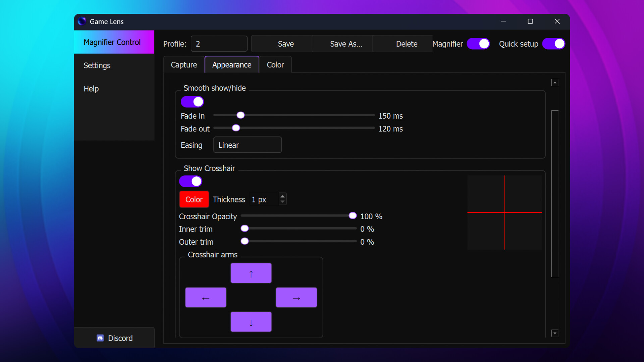
Task: Increase thickness with the stepper up arrow
Action: (x=283, y=196)
